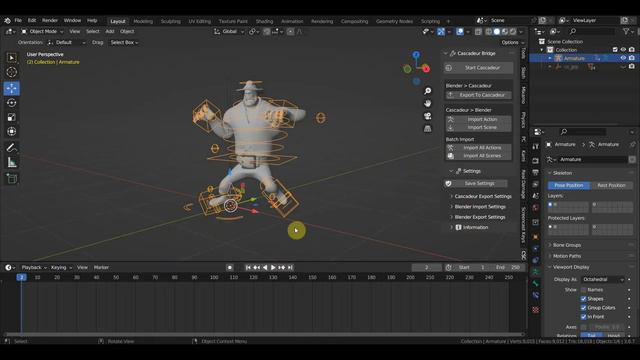640x360 pixels.
Task: Select the Measure tool
Action: 11,162
